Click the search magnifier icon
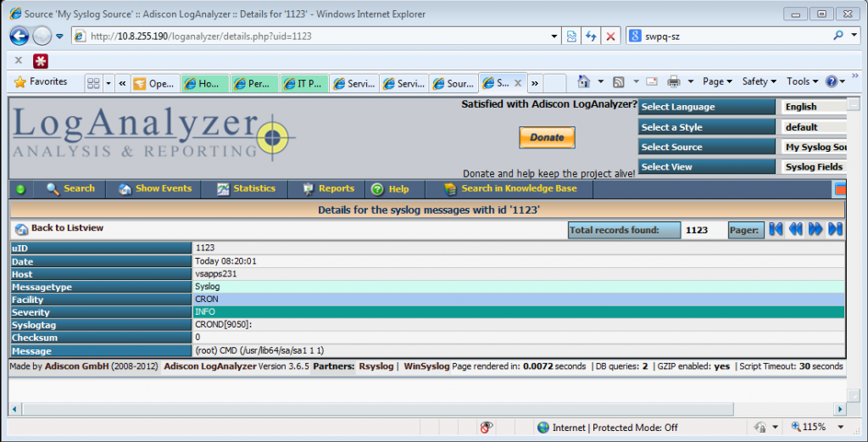The height and width of the screenshot is (442, 868). (838, 36)
